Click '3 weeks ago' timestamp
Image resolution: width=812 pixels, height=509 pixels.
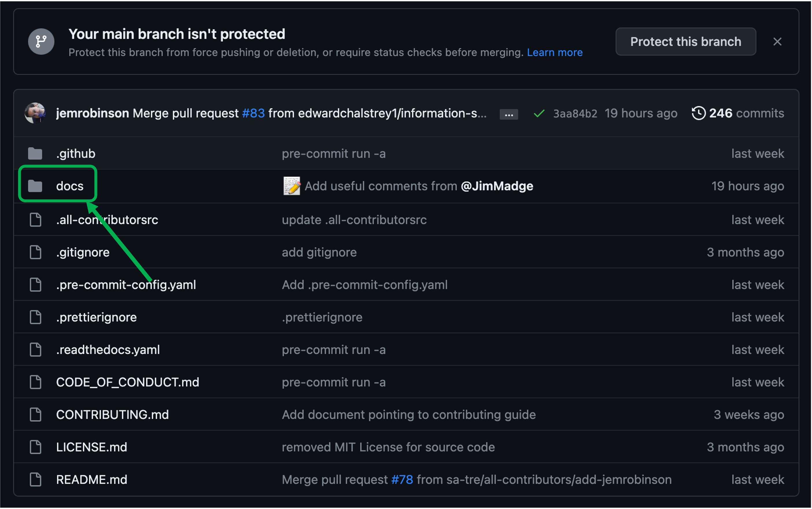[x=749, y=415]
